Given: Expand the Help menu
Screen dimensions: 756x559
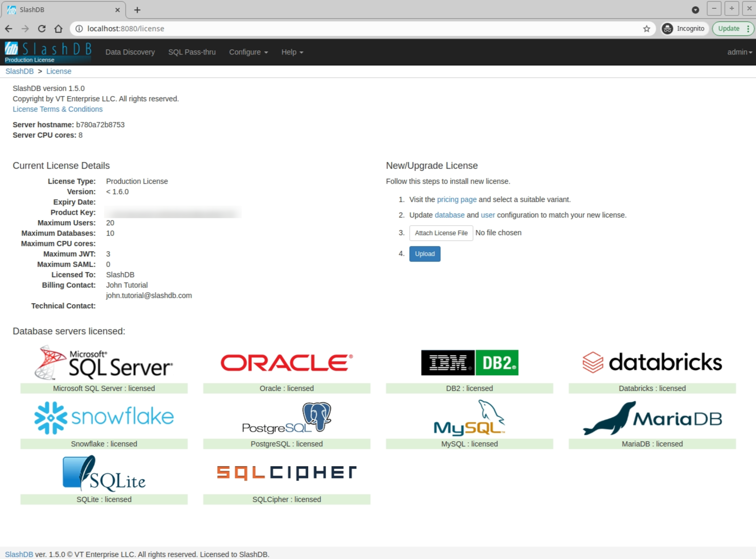Looking at the screenshot, I should click(292, 52).
